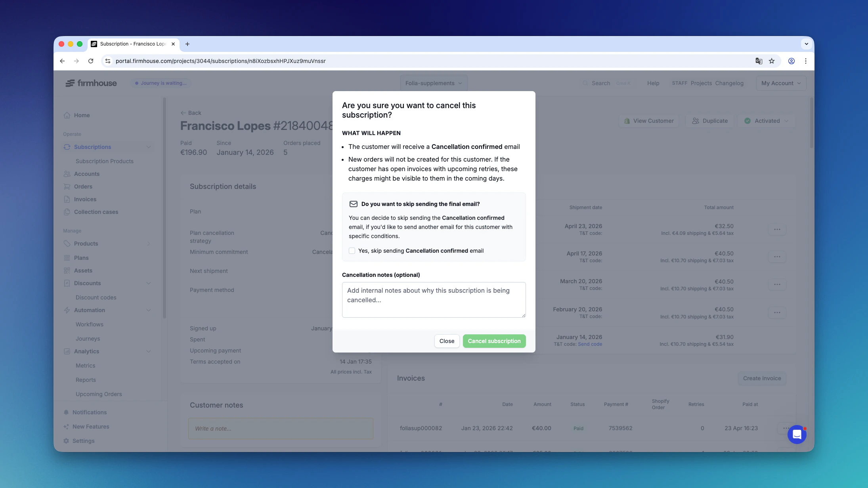Click the Create invoice button
The image size is (868, 488).
point(762,378)
